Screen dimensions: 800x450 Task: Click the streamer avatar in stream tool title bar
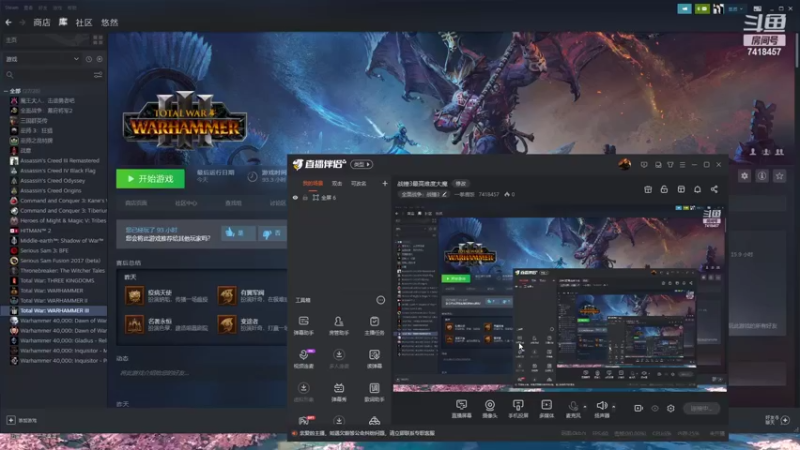point(624,164)
